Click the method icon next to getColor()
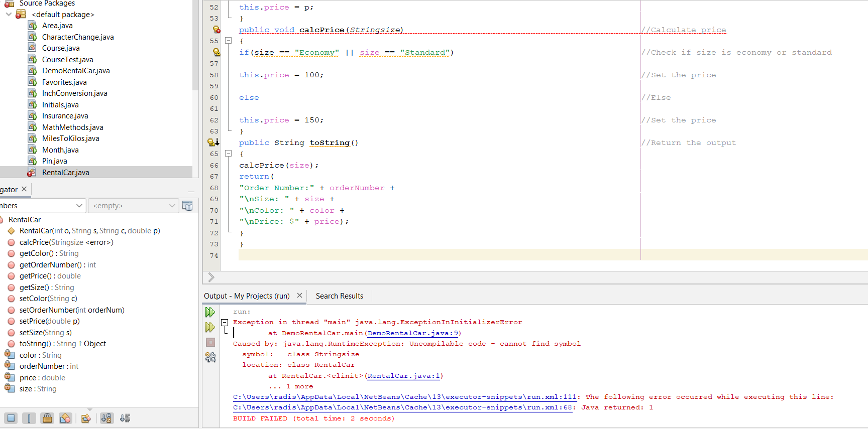This screenshot has width=868, height=429. click(11, 253)
